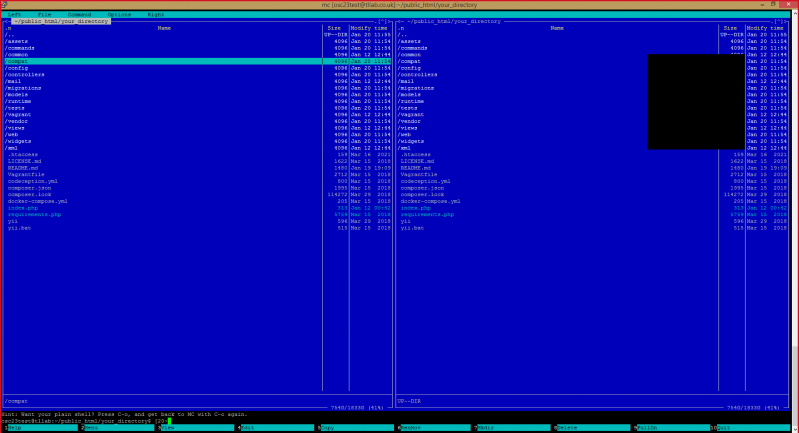Open the File menu
799x433 pixels.
(45, 14)
